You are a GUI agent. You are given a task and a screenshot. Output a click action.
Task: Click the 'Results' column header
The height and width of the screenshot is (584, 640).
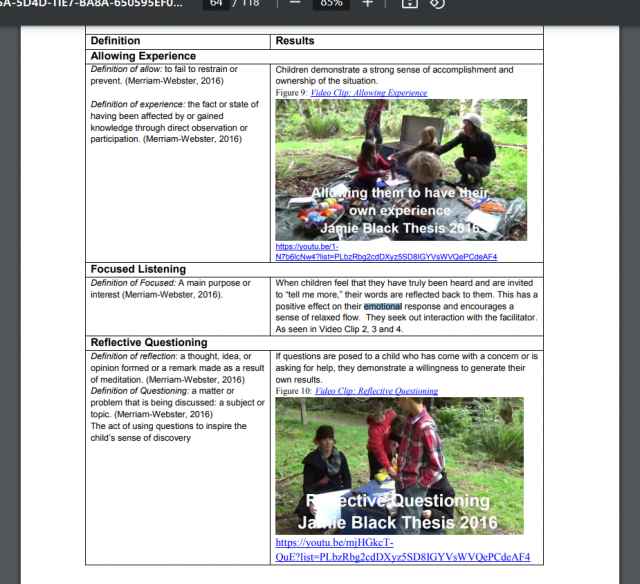[294, 41]
